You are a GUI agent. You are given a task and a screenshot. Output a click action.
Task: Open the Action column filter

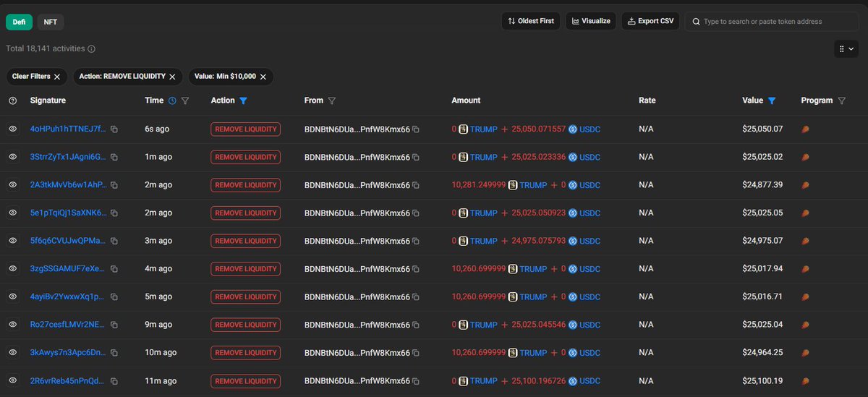tap(243, 101)
